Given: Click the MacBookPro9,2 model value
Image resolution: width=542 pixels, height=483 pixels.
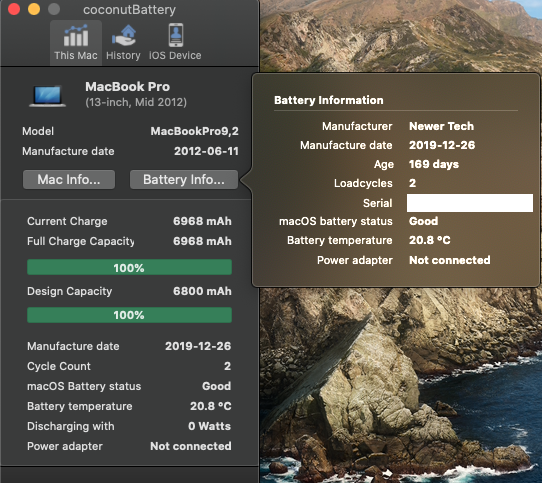Looking at the screenshot, I should pyautogui.click(x=195, y=131).
